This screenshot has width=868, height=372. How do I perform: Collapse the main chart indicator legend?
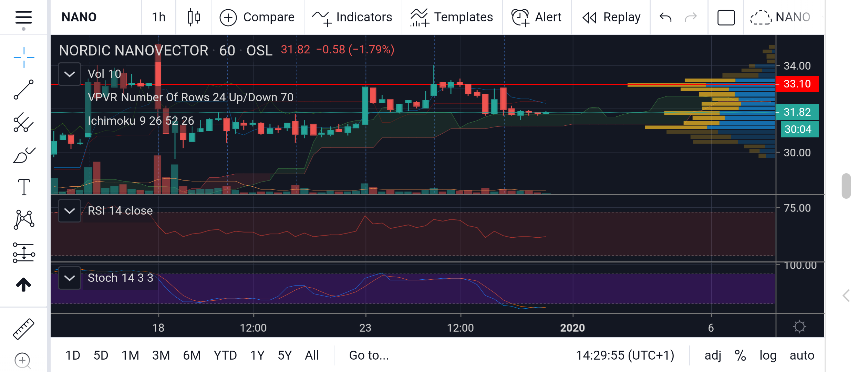pos(70,74)
